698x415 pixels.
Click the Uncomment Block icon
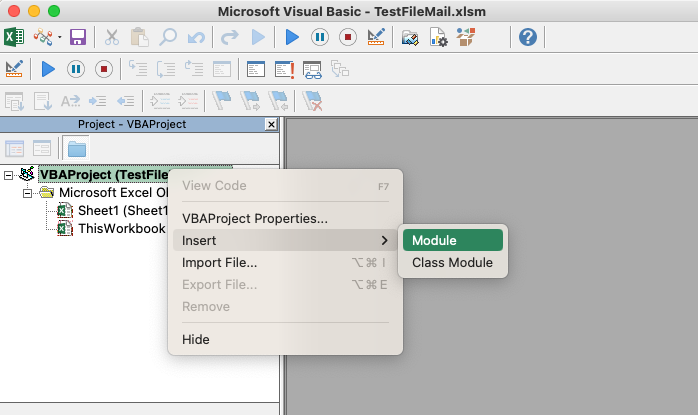(x=188, y=101)
